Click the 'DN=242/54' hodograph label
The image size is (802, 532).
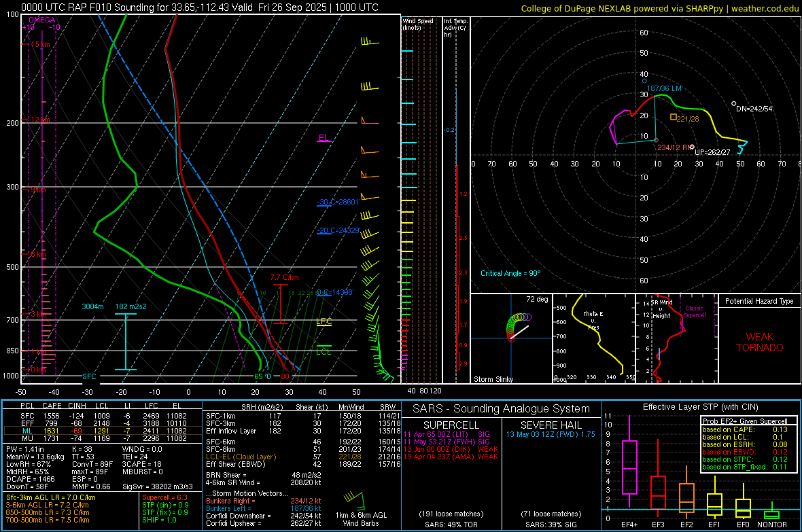(754, 109)
